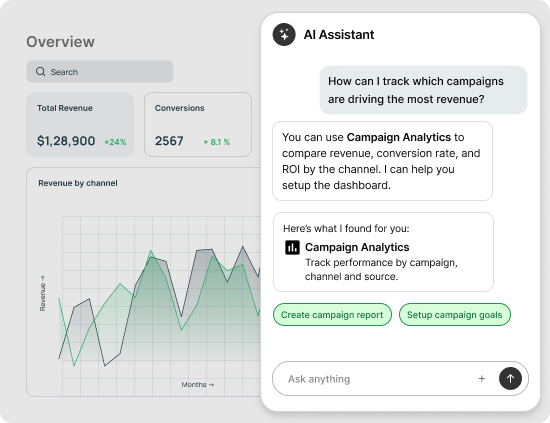This screenshot has height=423, width=550.
Task: Click the magnifier icon in Search field
Action: [x=41, y=72]
